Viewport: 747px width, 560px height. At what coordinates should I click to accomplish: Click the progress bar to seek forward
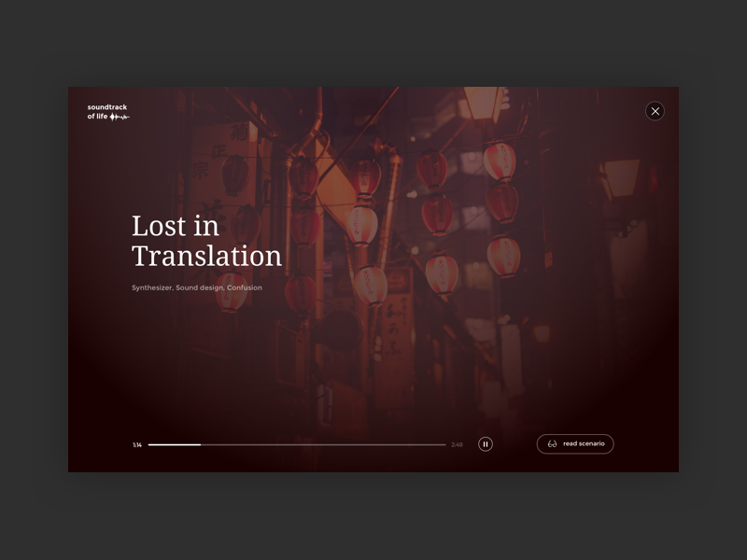[327, 444]
